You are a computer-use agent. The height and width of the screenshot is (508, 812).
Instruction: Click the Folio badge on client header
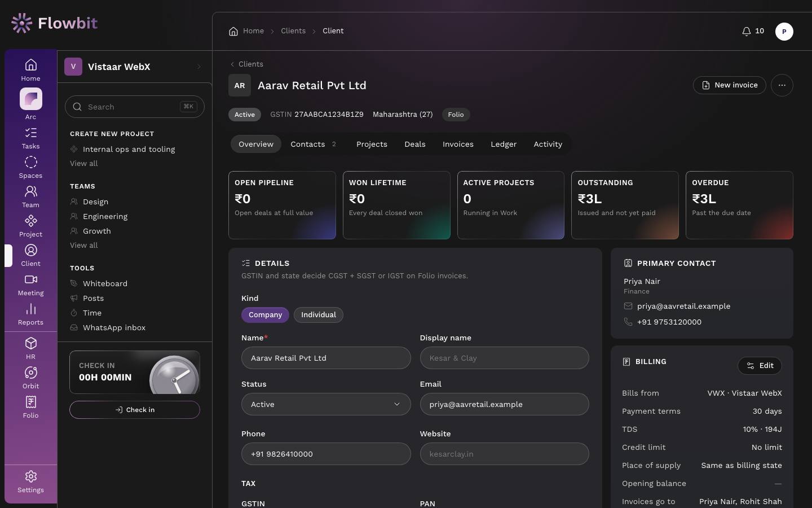point(456,115)
